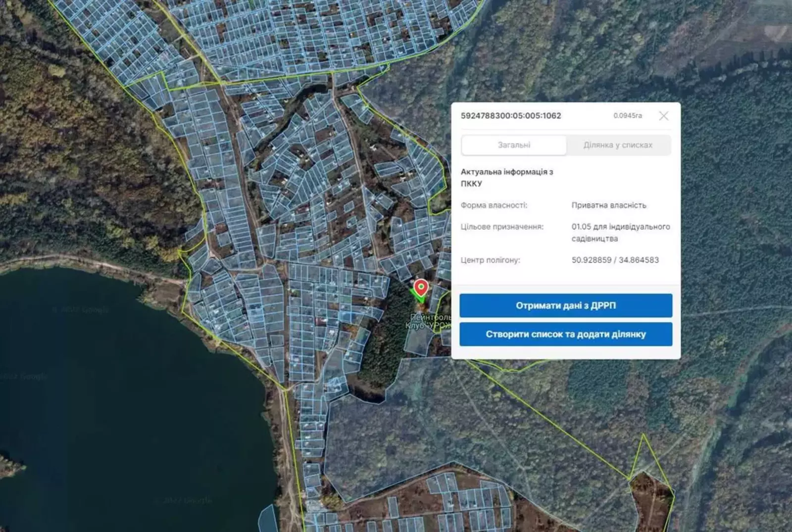Click the Цільове призначення label
Viewport: 792px width, 532px height.
tap(501, 227)
